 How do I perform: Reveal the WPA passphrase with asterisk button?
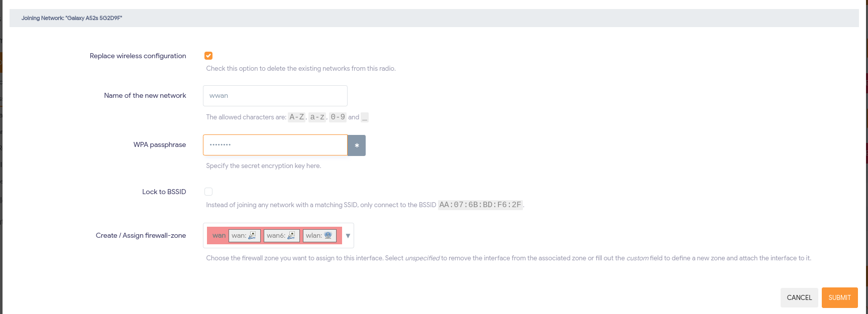pyautogui.click(x=356, y=145)
